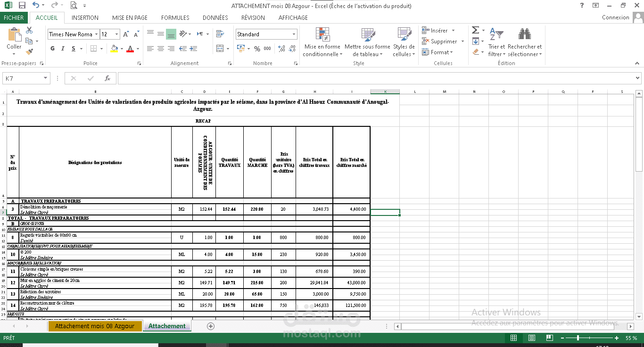Click the Increase Decimal icon

pyautogui.click(x=281, y=49)
